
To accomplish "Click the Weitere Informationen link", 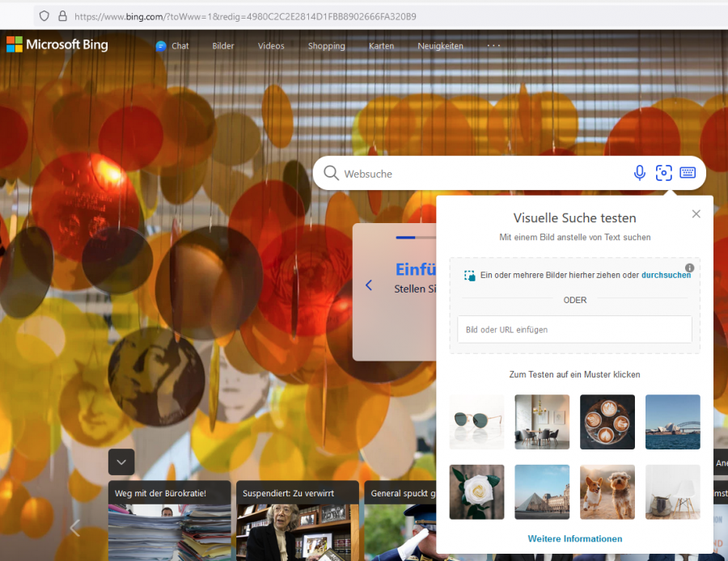I will [575, 538].
